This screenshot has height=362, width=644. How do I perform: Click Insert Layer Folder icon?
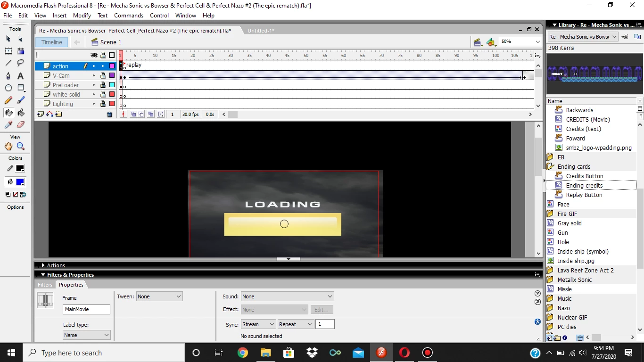click(58, 114)
